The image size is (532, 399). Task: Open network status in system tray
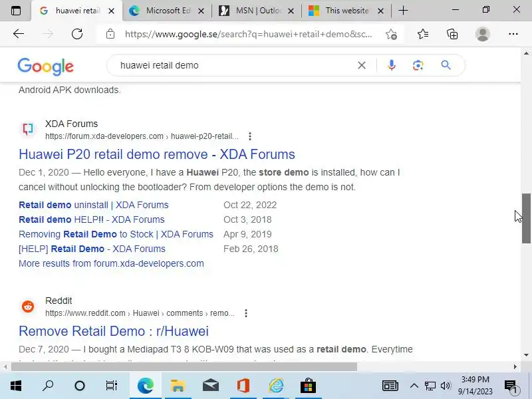click(430, 386)
